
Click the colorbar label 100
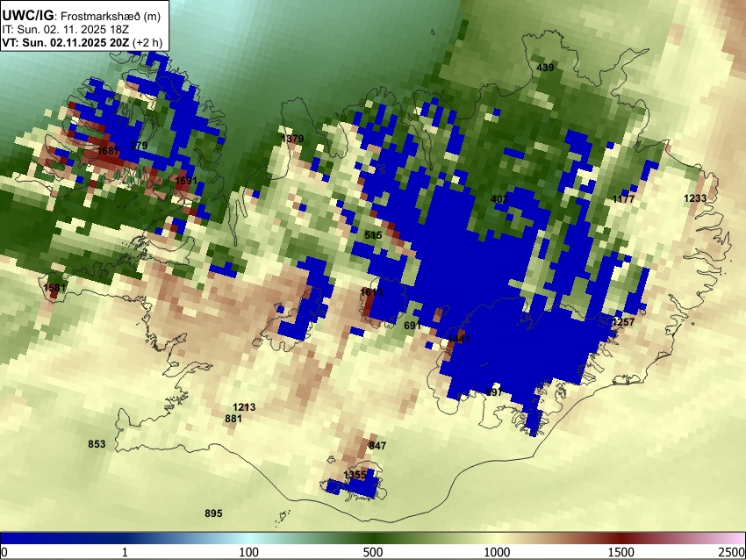click(x=249, y=552)
